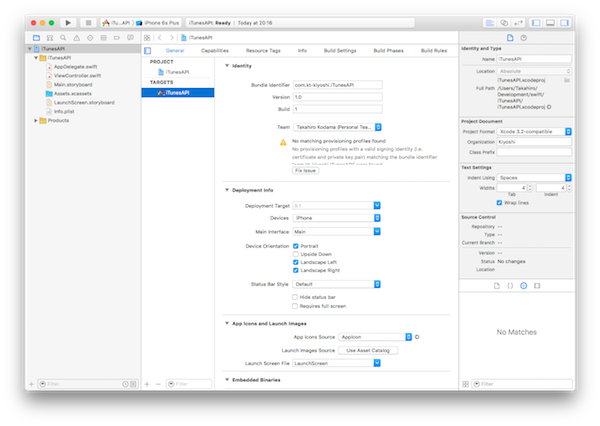600x426 pixels.
Task: Open the Media library
Action: tap(537, 286)
